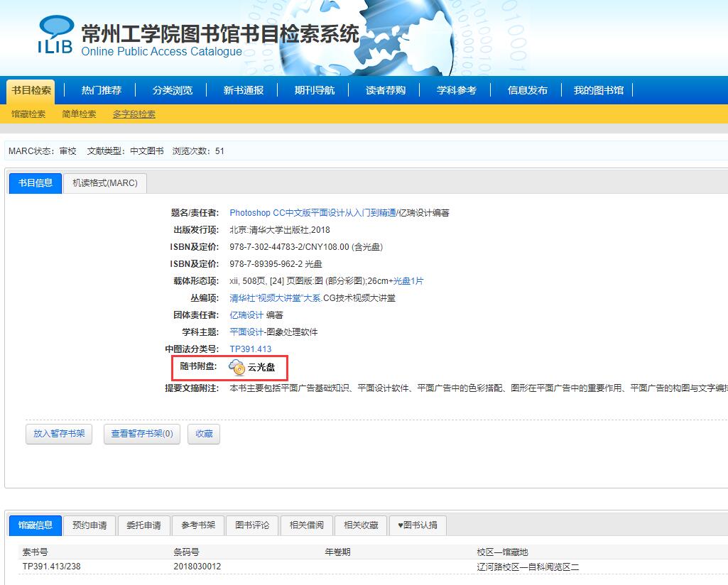Viewport: 728px width, 585px height.
Task: Switch to the 相关收藏 tab
Action: click(x=361, y=525)
